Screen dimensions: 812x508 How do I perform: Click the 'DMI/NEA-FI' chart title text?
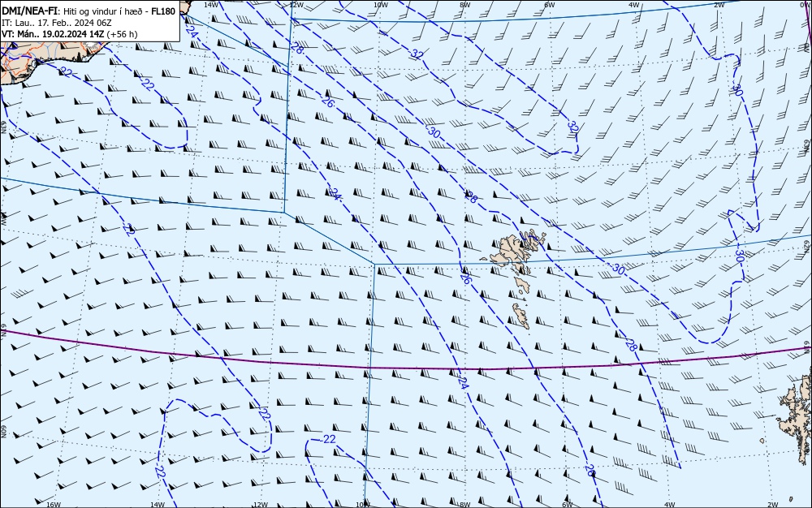(x=29, y=12)
